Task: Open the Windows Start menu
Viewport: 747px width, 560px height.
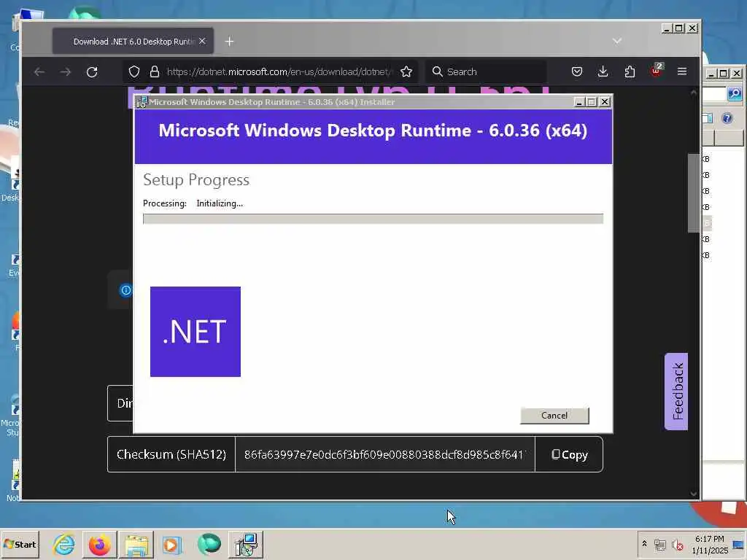Action: tap(20, 544)
